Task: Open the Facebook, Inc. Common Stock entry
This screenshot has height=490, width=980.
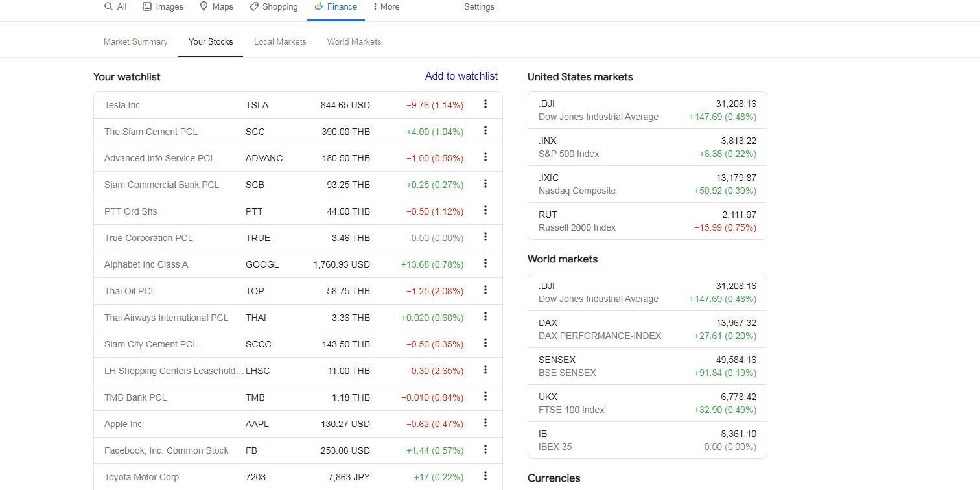Action: pos(167,450)
